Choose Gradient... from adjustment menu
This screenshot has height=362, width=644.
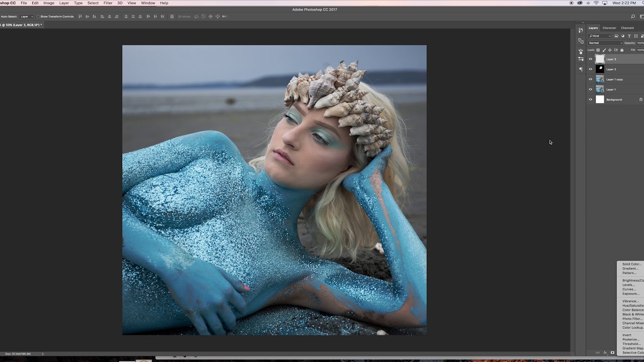pyautogui.click(x=630, y=268)
